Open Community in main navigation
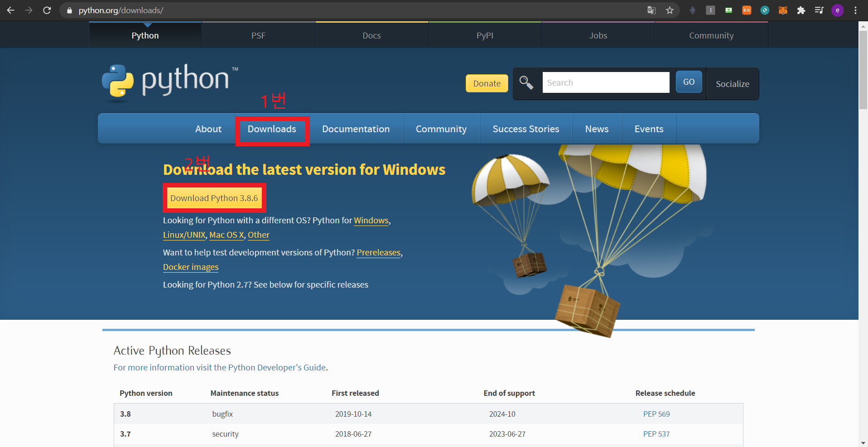This screenshot has width=868, height=447. click(441, 129)
